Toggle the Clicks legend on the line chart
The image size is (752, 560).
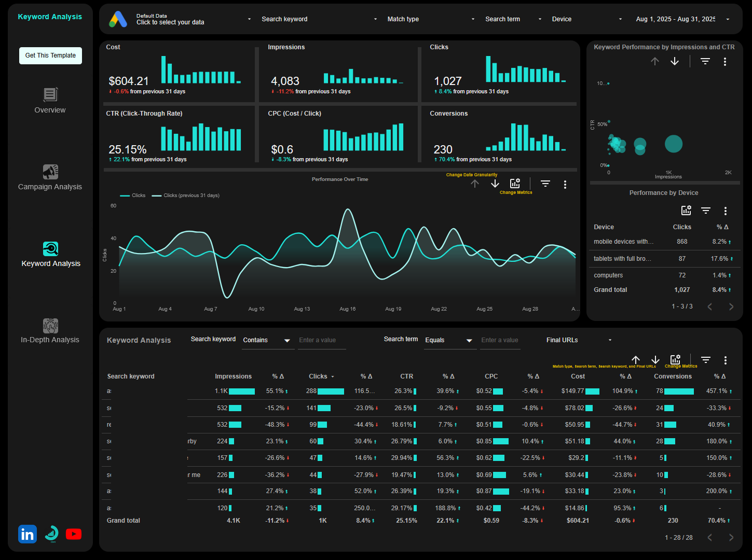pyautogui.click(x=132, y=195)
